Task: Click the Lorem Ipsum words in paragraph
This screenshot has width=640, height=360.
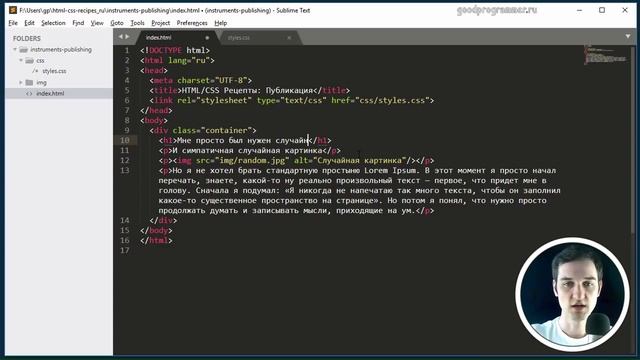Action: tap(390, 171)
